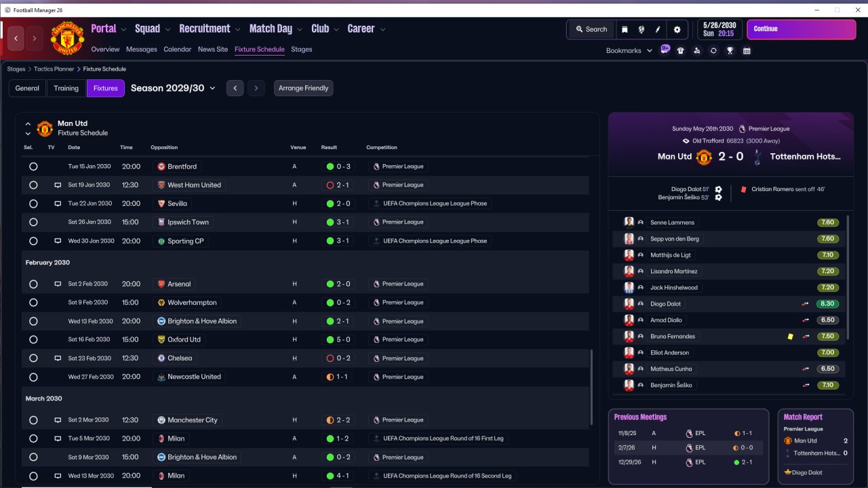868x488 pixels.
Task: Select the Sevilla fixture radio button
Action: [33, 203]
